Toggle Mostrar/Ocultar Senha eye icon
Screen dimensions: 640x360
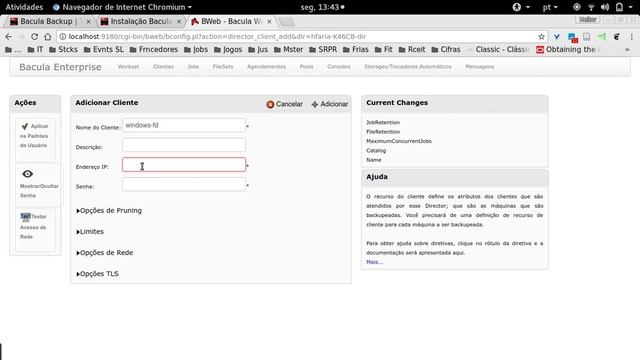click(28, 174)
